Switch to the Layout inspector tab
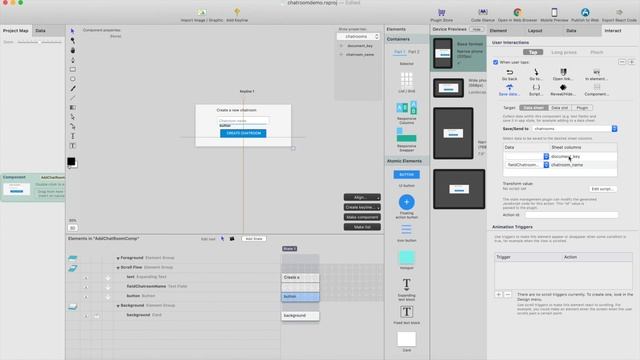This screenshot has width=640, height=360. pos(535,31)
